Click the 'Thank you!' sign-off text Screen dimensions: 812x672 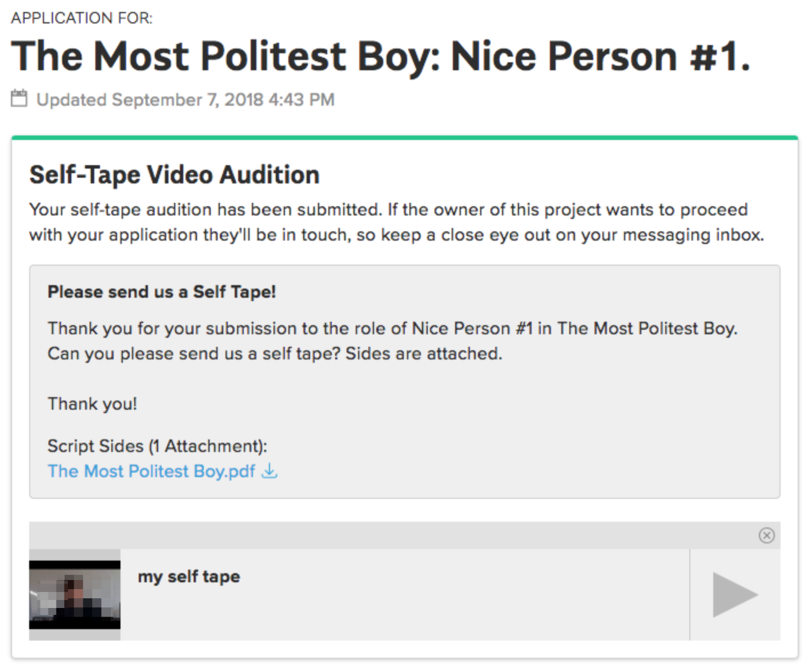pos(93,404)
